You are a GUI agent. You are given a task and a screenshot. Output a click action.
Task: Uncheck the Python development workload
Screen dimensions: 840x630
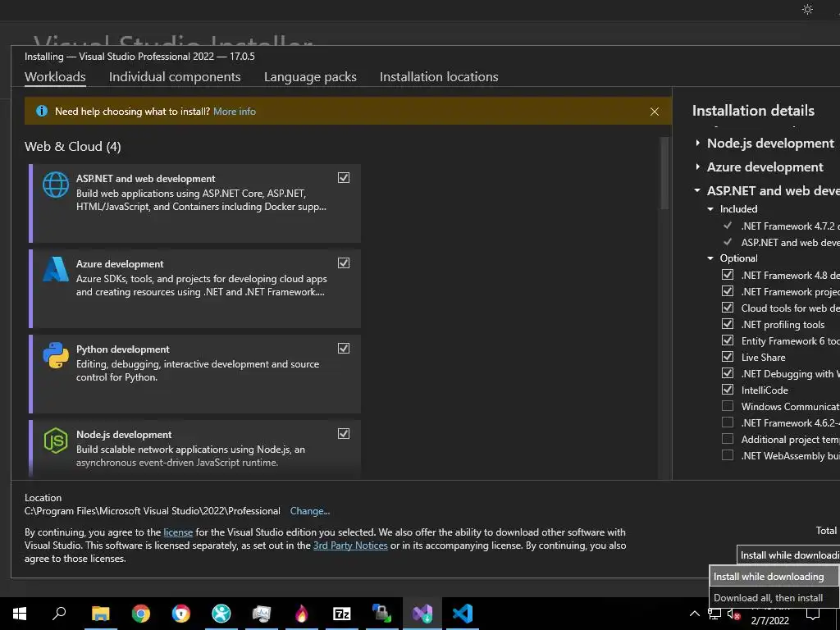click(344, 348)
